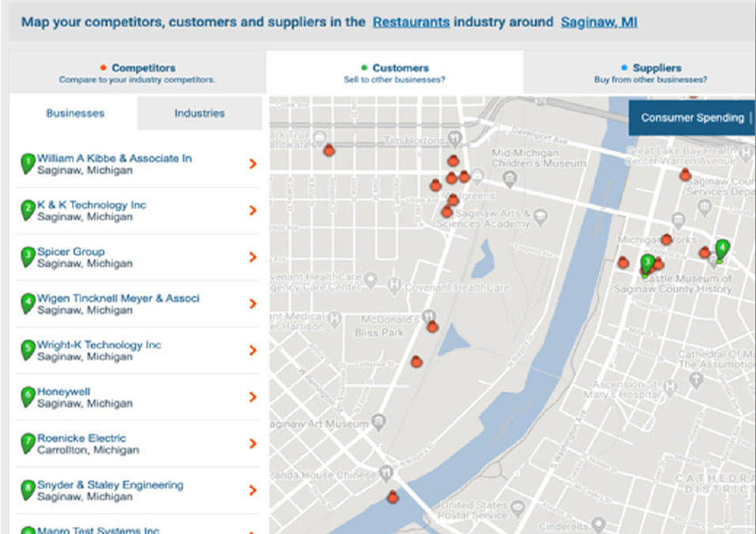756x534 pixels.
Task: Open the Honeywell business link
Action: coord(63,392)
